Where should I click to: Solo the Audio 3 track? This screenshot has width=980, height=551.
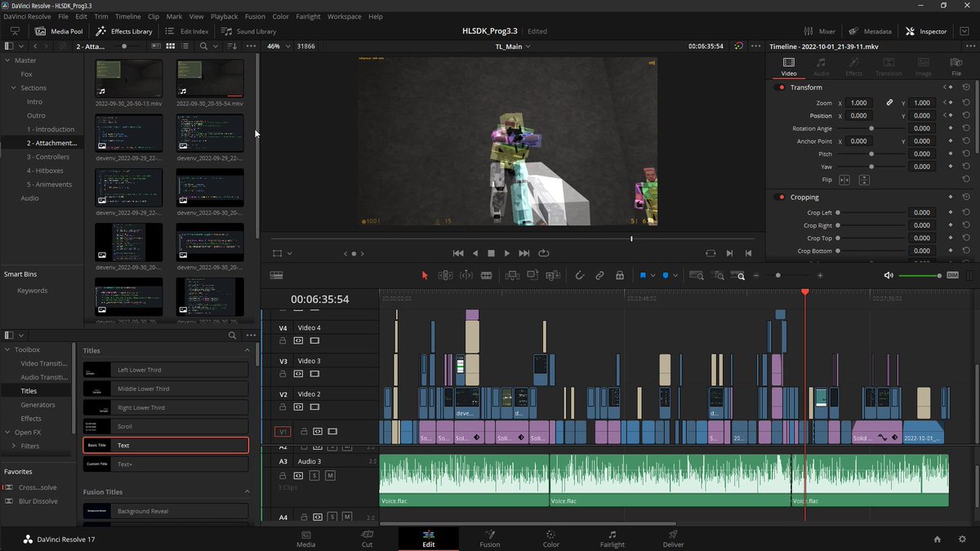(x=314, y=475)
